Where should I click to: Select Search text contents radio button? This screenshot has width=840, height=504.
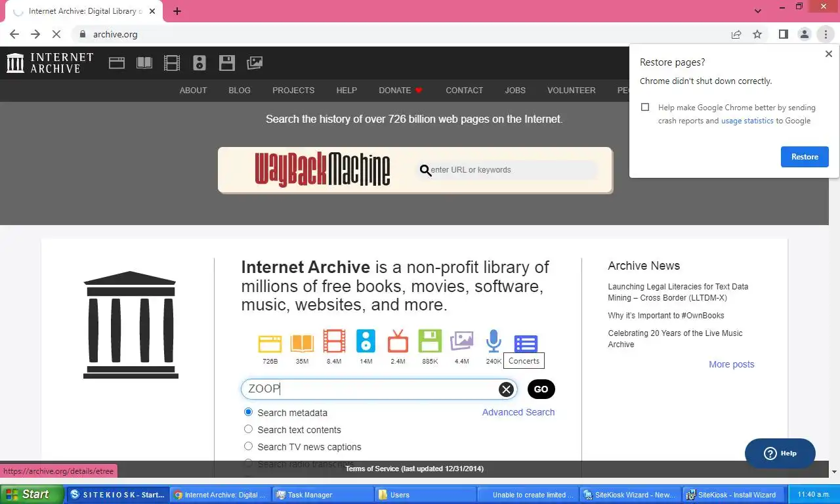[248, 429]
